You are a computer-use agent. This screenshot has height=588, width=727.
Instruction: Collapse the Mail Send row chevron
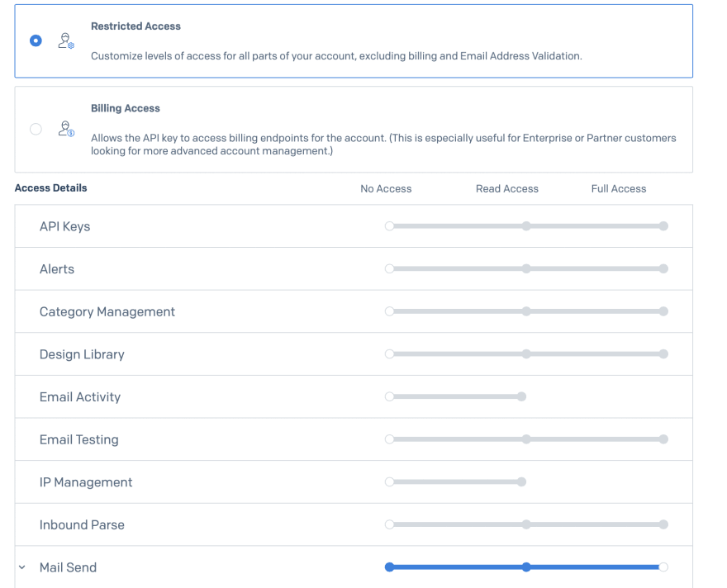coord(21,567)
